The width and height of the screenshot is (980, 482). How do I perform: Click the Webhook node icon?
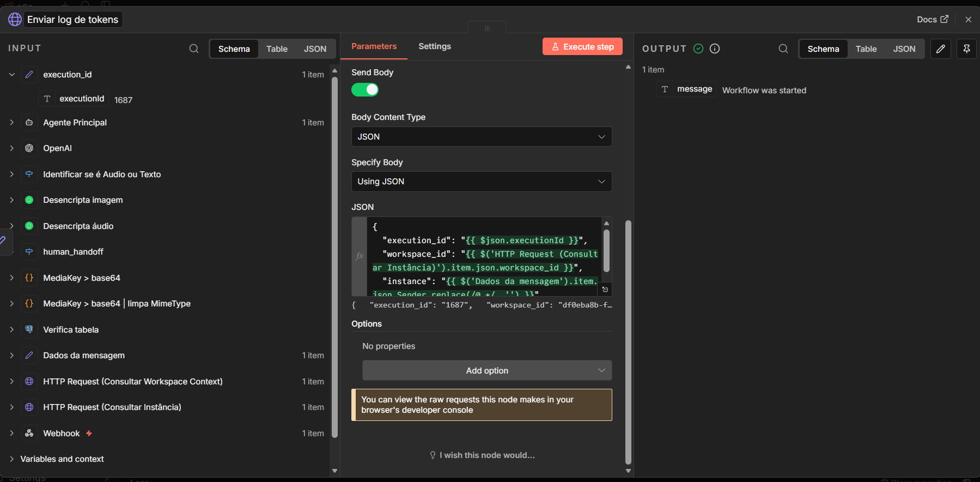click(29, 433)
